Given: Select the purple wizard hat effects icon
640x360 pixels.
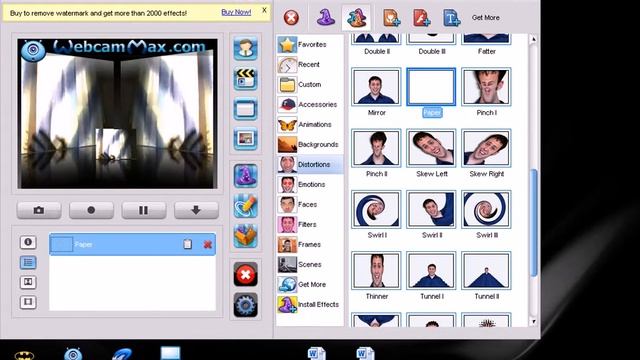Looking at the screenshot, I should pyautogui.click(x=325, y=18).
